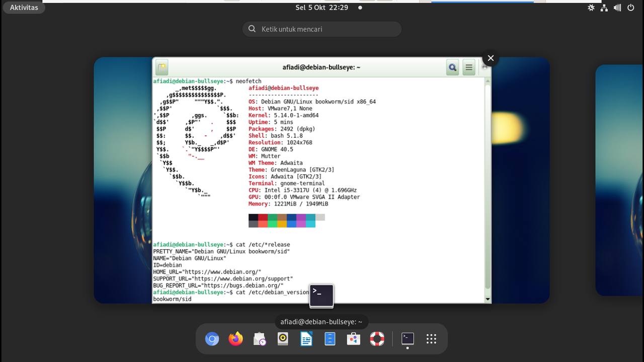Click the HOME_URL debian.org line

207,272
